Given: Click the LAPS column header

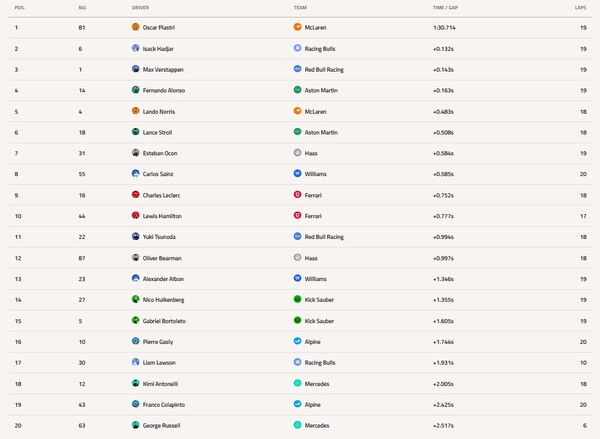Looking at the screenshot, I should (x=581, y=7).
